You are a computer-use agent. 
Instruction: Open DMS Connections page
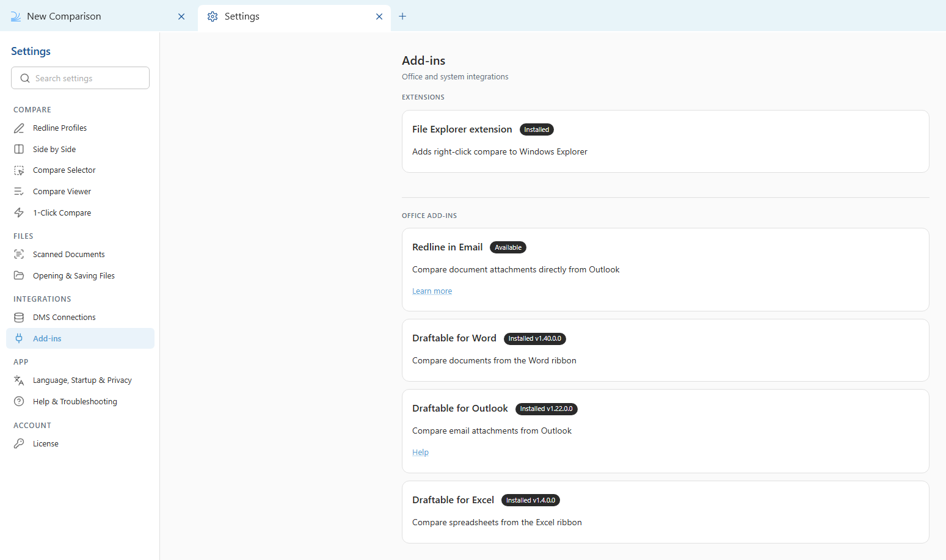(80, 318)
